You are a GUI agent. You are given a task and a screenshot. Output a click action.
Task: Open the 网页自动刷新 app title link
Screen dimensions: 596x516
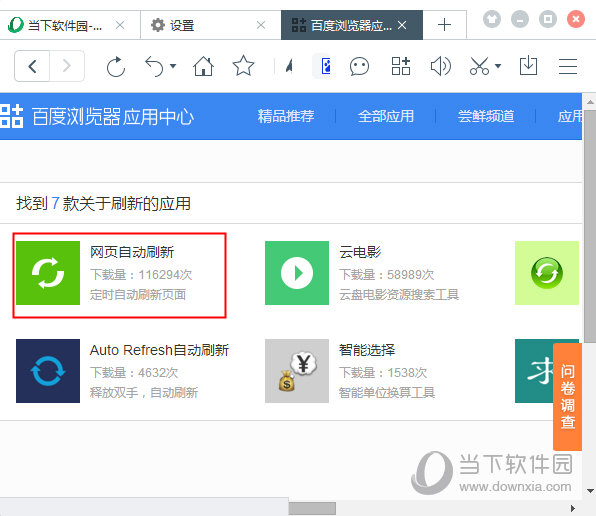(x=132, y=252)
